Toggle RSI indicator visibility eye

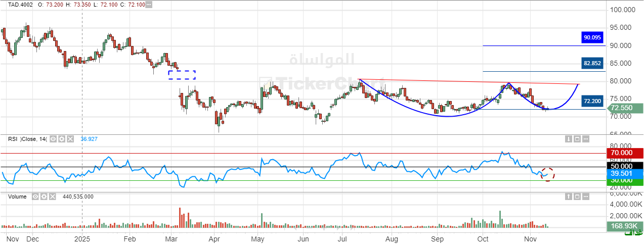(53, 139)
